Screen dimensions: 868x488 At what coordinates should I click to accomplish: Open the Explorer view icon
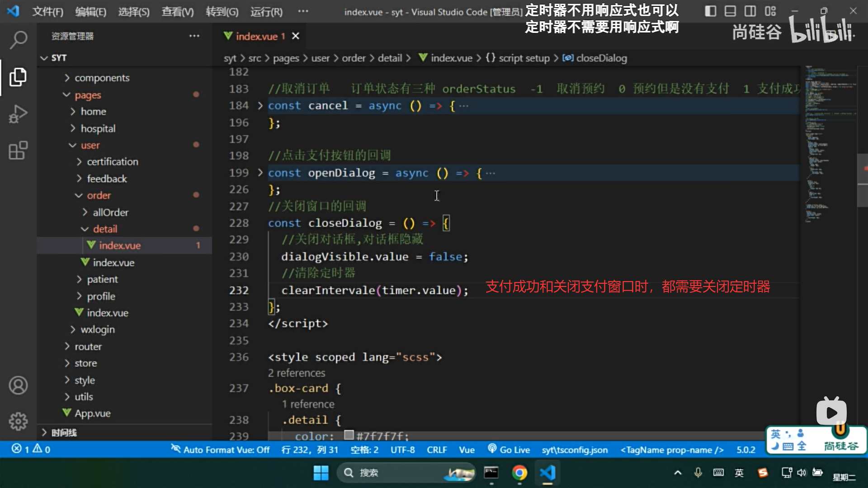tap(18, 77)
